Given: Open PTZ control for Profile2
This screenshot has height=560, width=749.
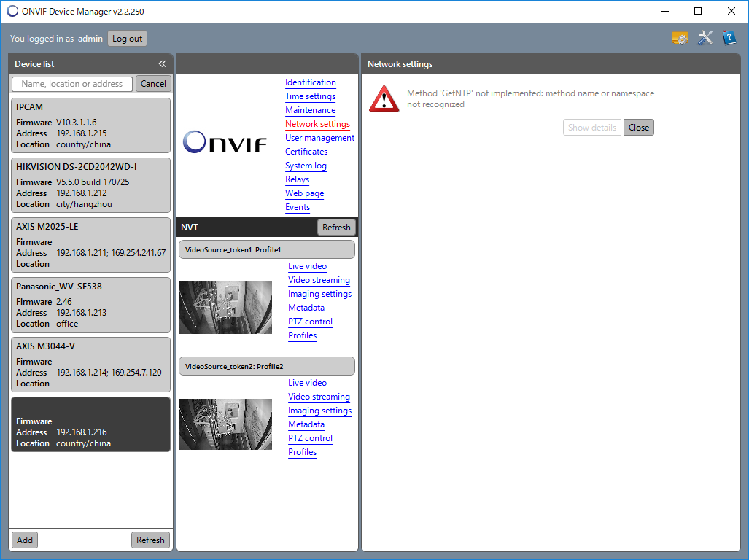Looking at the screenshot, I should pos(311,438).
